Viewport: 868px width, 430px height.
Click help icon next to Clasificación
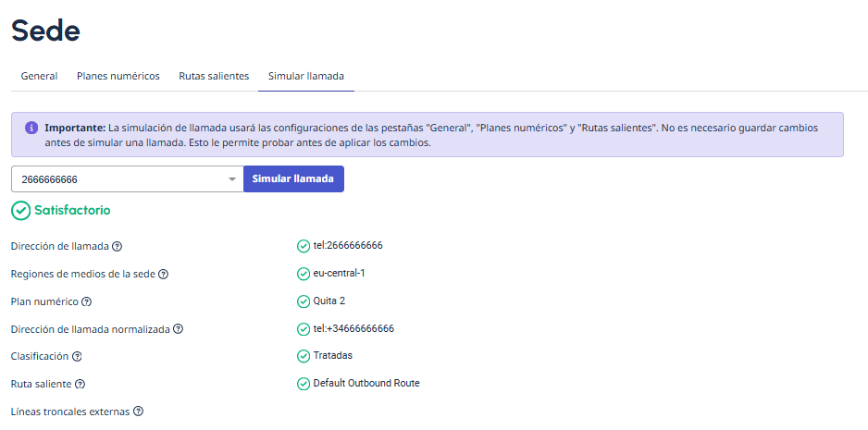click(78, 356)
